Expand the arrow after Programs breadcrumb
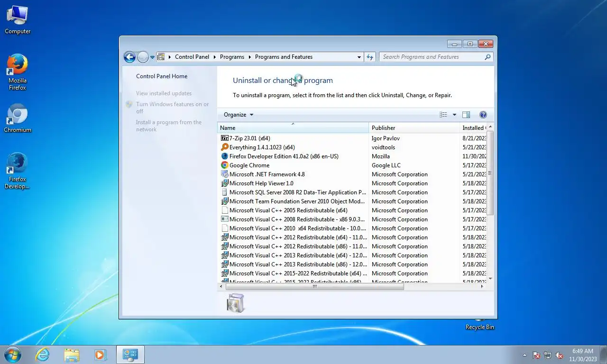The width and height of the screenshot is (607, 364). coord(250,57)
